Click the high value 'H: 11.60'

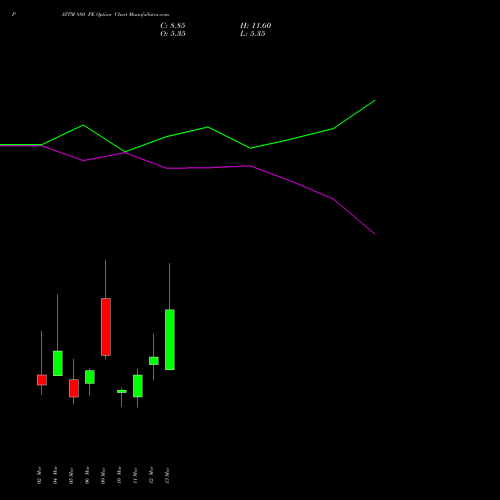[x=255, y=26]
